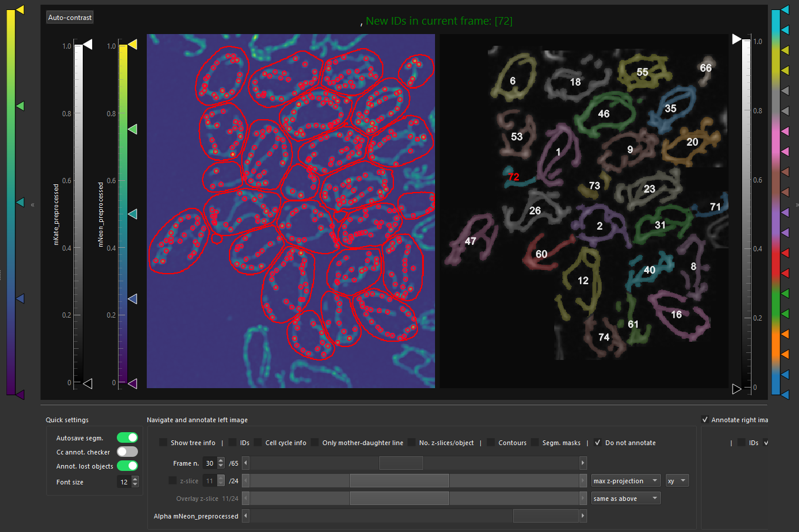Image resolution: width=799 pixels, height=532 pixels.
Task: Click the Font size value field
Action: coord(124,482)
